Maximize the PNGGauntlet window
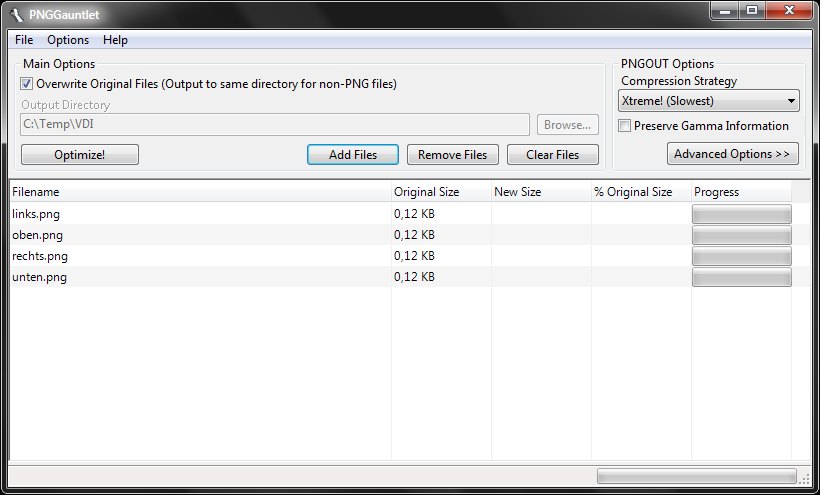820x495 pixels. tap(751, 11)
